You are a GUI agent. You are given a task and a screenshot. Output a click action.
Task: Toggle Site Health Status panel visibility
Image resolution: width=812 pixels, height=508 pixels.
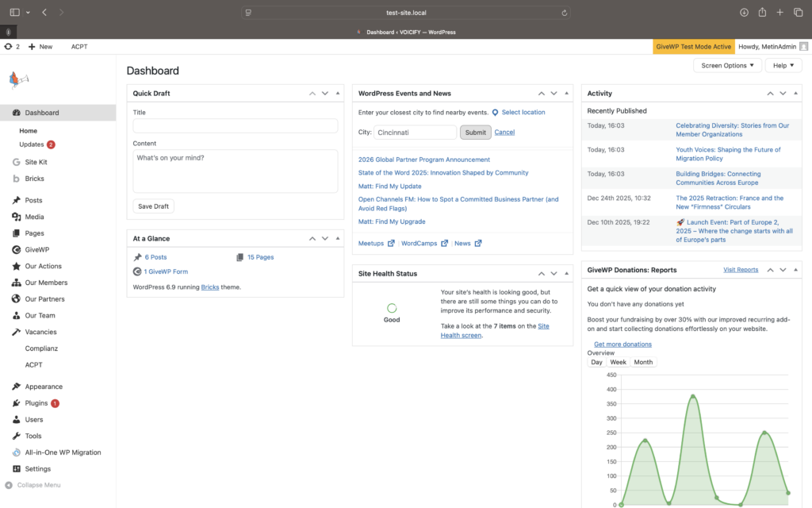(x=566, y=274)
